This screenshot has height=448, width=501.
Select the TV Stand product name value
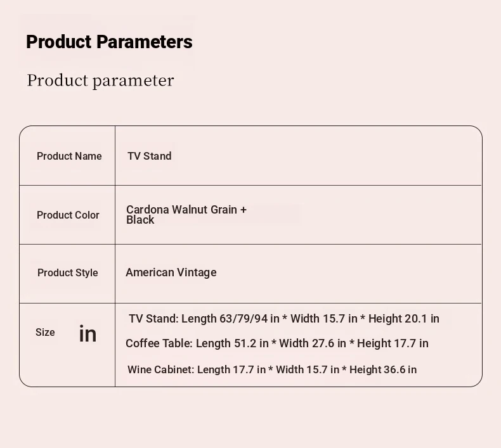click(x=150, y=156)
